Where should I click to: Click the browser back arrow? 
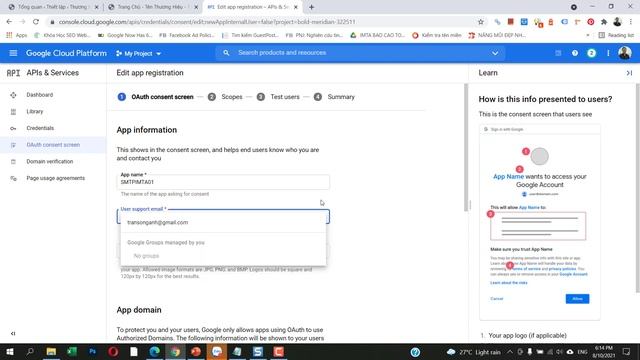(x=9, y=22)
